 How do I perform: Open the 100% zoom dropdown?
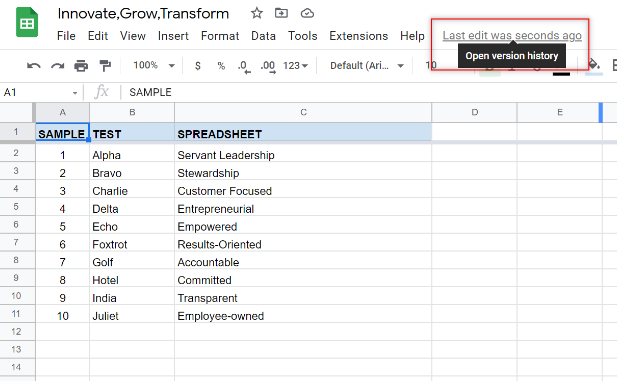[x=154, y=65]
